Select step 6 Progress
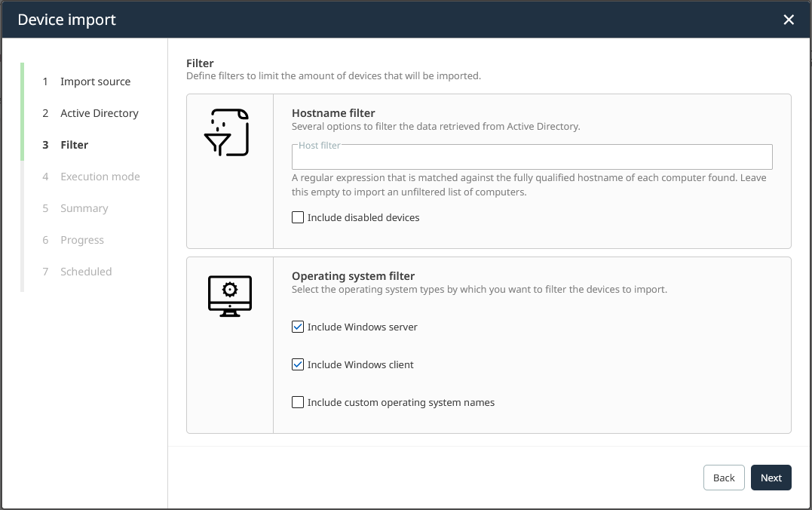The width and height of the screenshot is (812, 510). pos(81,240)
